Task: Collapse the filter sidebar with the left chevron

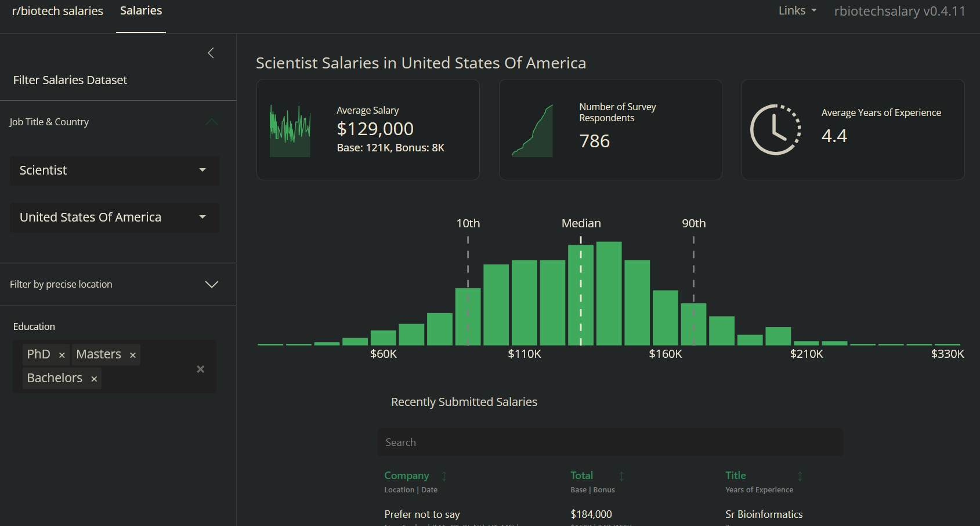Action: (211, 53)
